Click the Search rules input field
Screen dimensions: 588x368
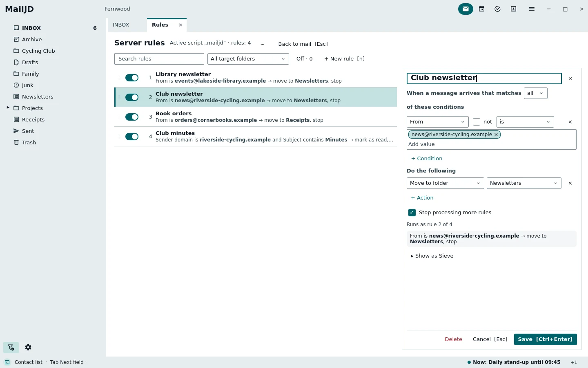(159, 59)
